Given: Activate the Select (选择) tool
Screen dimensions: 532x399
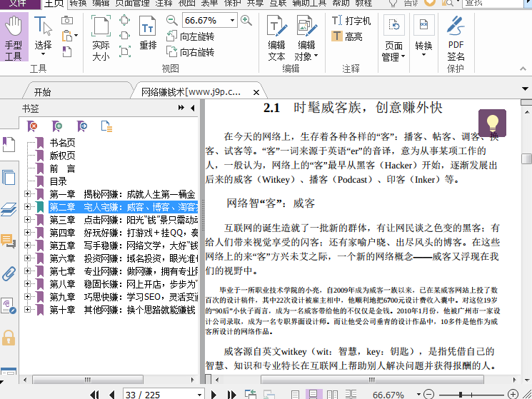Looking at the screenshot, I should click(43, 37).
